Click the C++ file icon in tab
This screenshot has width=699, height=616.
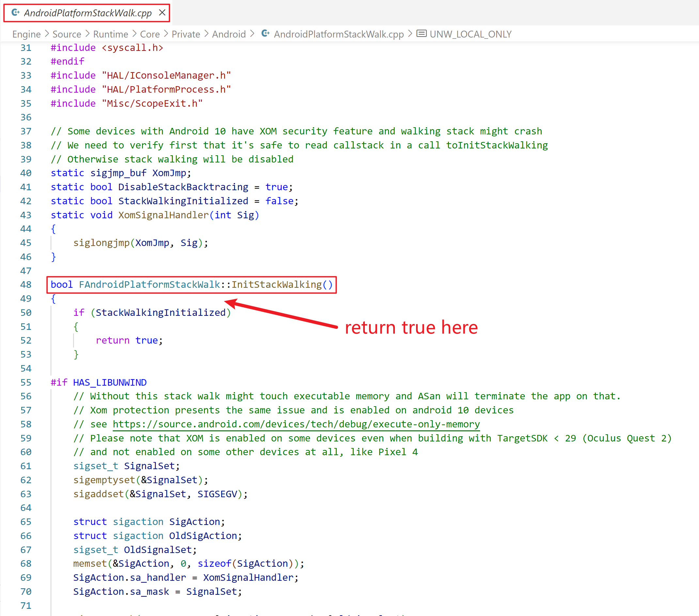15,13
